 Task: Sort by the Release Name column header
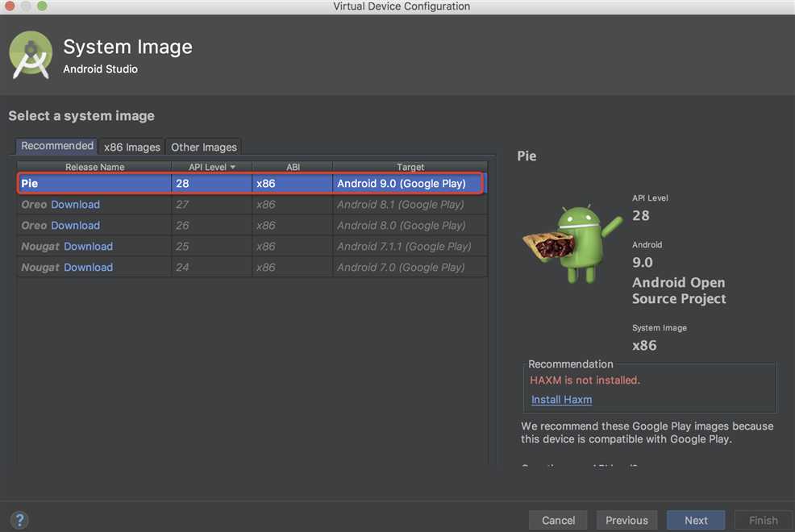pos(95,167)
